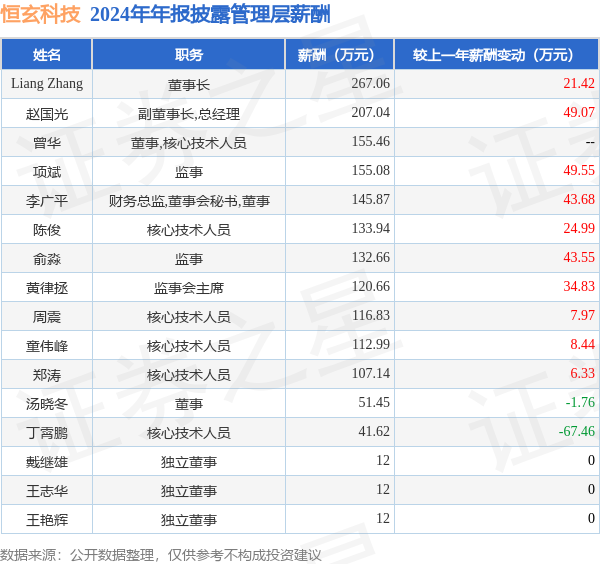Click the position cell 董事,核心技术人员
The width and height of the screenshot is (600, 564).
189,143
